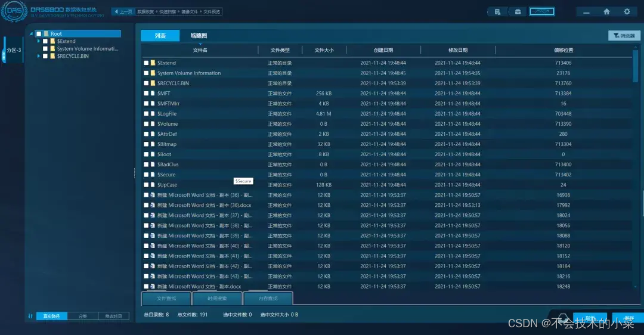Sort by 文件类型 column header
This screenshot has height=335, width=644.
pyautogui.click(x=280, y=50)
